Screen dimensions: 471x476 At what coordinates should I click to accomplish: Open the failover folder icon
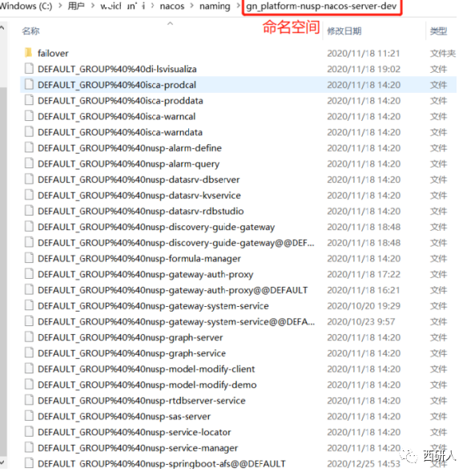pyautogui.click(x=29, y=53)
